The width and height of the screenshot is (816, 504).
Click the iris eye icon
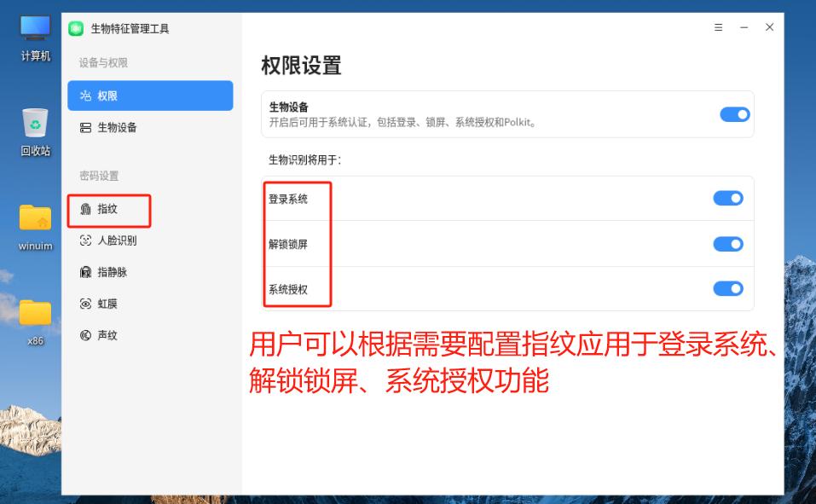coord(85,304)
